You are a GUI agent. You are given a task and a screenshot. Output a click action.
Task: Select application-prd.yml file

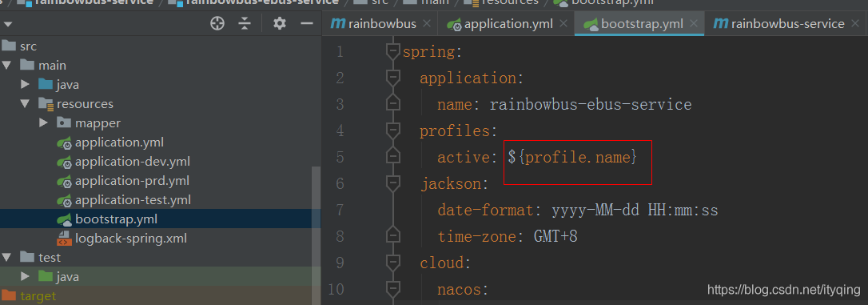click(132, 181)
